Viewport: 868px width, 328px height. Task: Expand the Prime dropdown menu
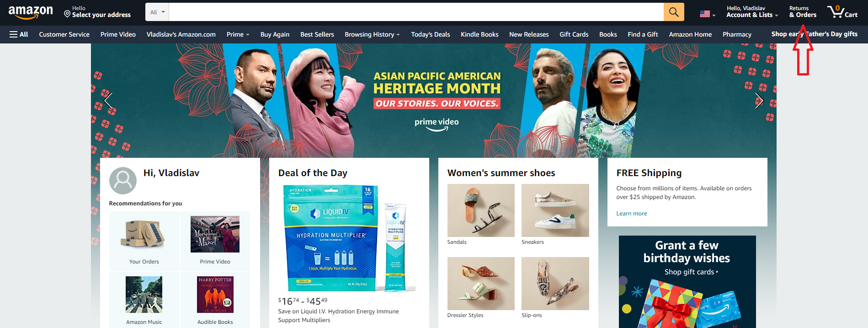(x=238, y=34)
